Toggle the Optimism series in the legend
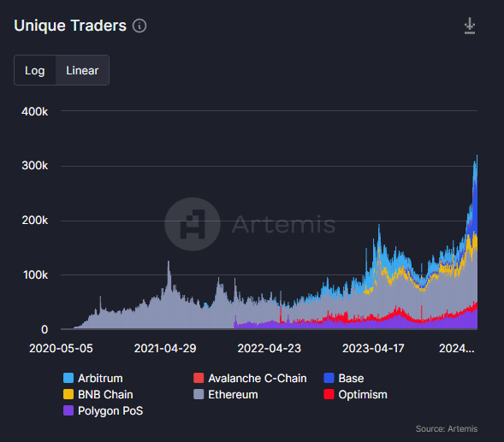Screen dimensions: 504x442 coord(355,394)
